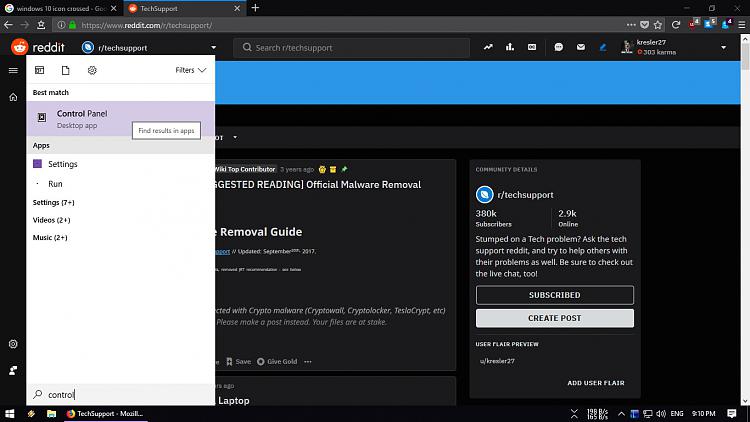Open Action Center notifications icon

click(x=732, y=414)
